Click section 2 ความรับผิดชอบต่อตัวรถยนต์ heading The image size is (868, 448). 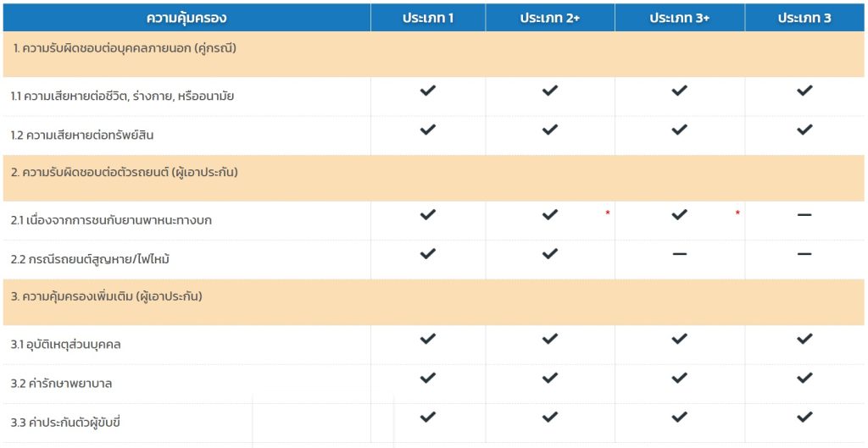click(x=125, y=172)
